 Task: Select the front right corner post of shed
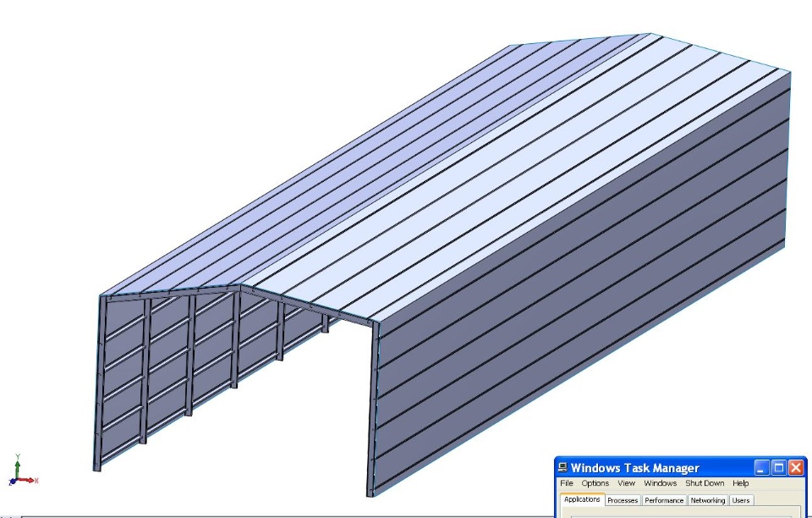pos(371,409)
